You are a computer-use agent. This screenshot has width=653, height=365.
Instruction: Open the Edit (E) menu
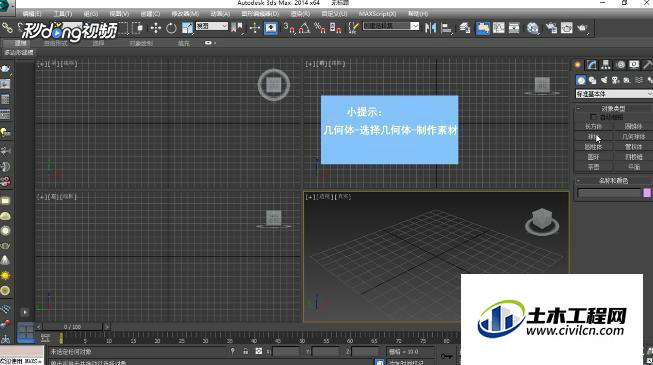pyautogui.click(x=32, y=14)
